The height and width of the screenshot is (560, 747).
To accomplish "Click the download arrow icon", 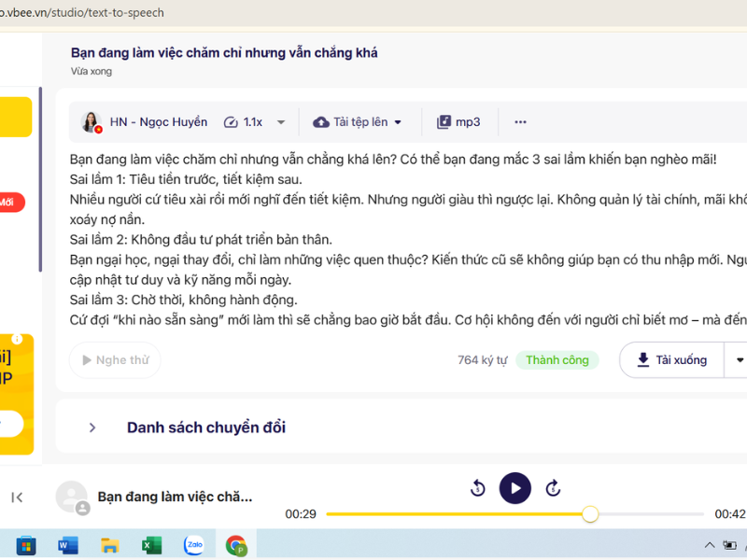I will tap(643, 360).
